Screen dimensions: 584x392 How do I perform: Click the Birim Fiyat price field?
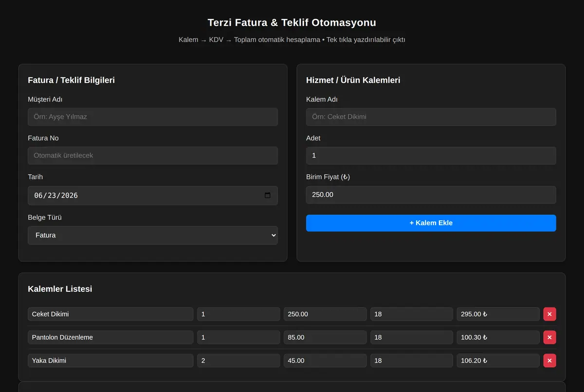(431, 195)
